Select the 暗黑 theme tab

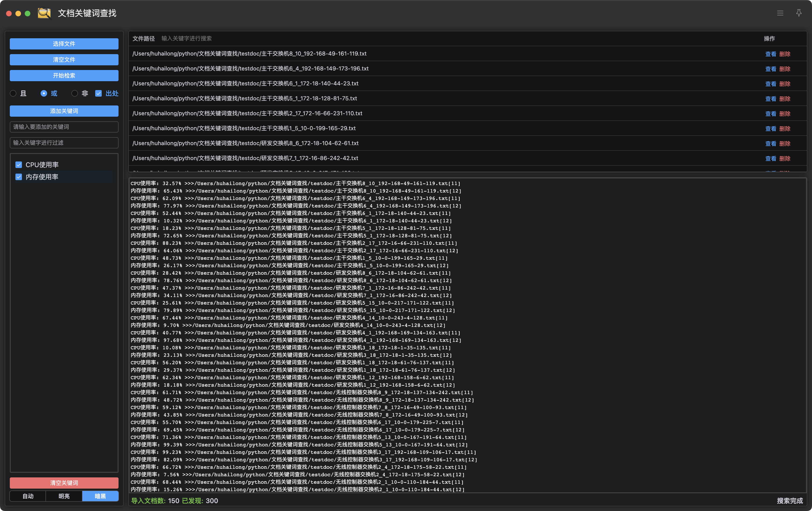click(100, 496)
